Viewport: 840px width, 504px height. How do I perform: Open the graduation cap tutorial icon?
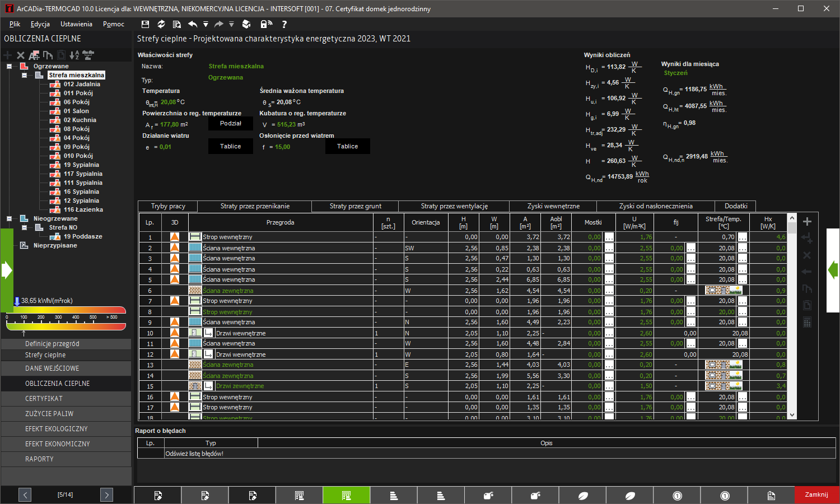tap(246, 24)
